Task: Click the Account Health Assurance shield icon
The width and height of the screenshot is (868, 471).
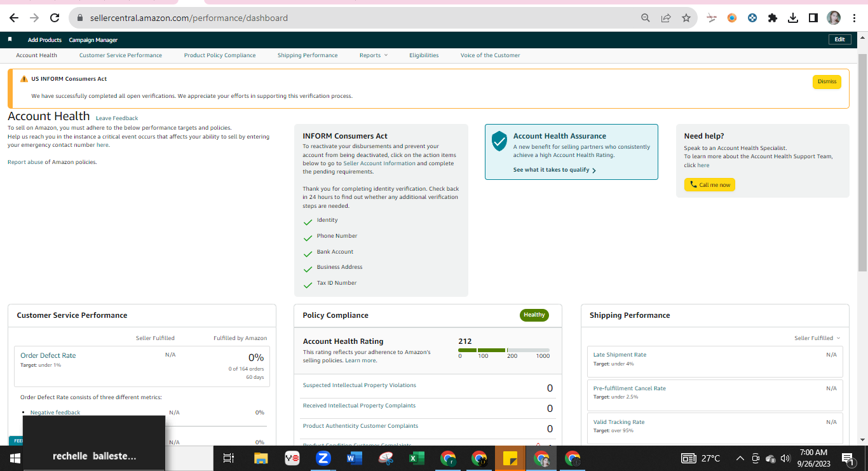Action: (x=499, y=141)
